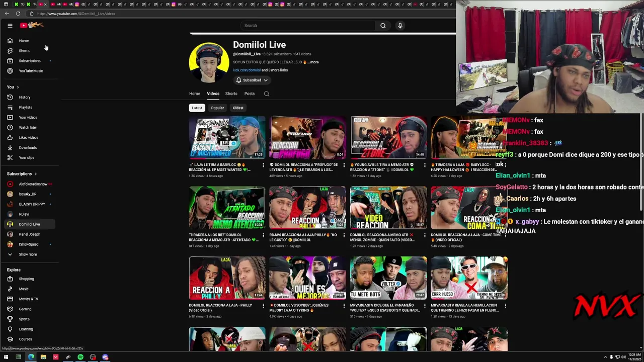Click the Windows Start button
The width and height of the screenshot is (644, 362).
click(x=6, y=357)
